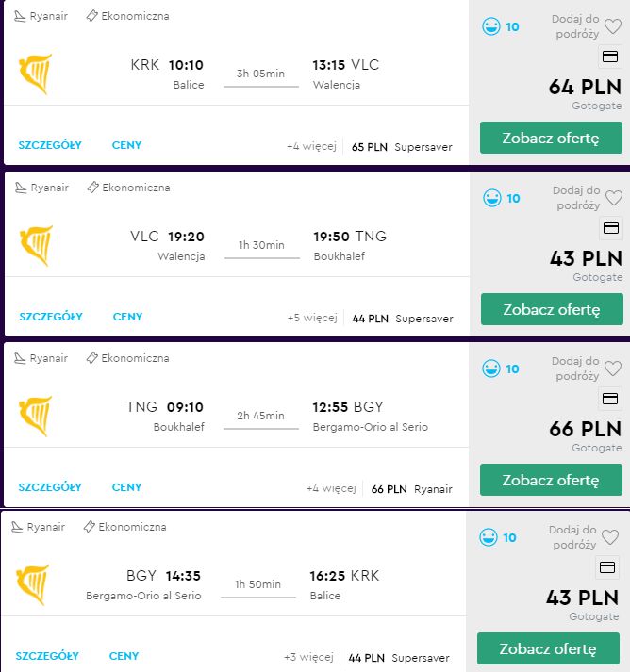Screen dimensions: 630x672
Task: Click heart icon on KRK–VLC flight card
Action: (x=613, y=26)
